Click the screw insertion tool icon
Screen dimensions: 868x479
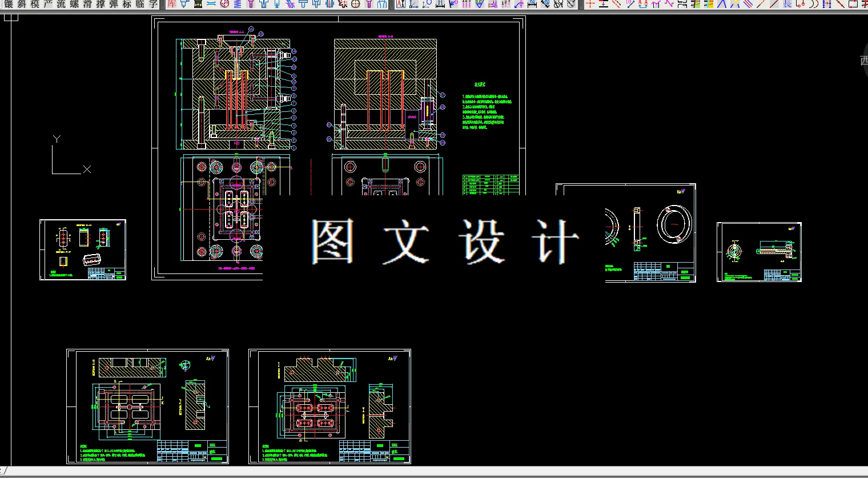[x=250, y=6]
